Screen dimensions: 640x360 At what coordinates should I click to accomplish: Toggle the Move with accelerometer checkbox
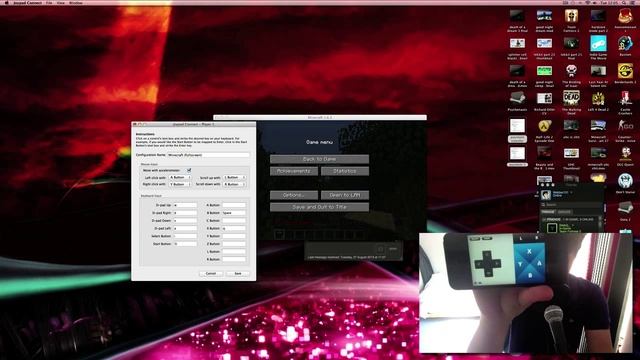click(x=189, y=170)
